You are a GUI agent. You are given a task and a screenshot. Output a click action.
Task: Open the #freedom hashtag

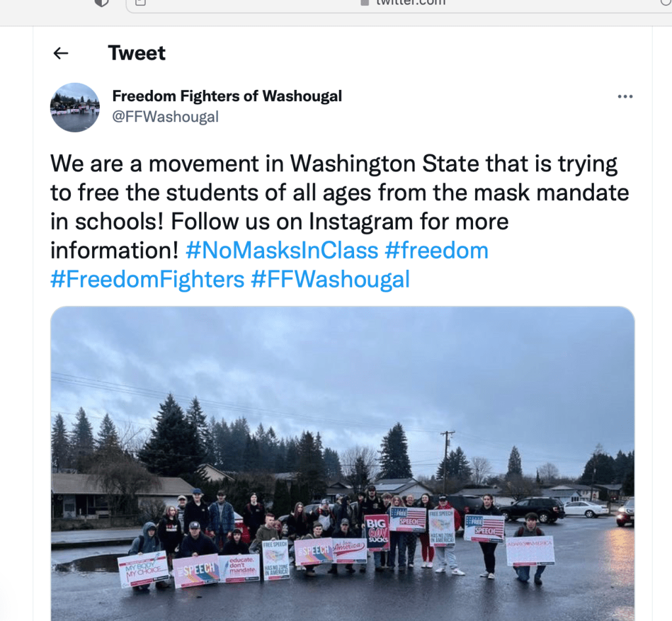[x=437, y=251]
